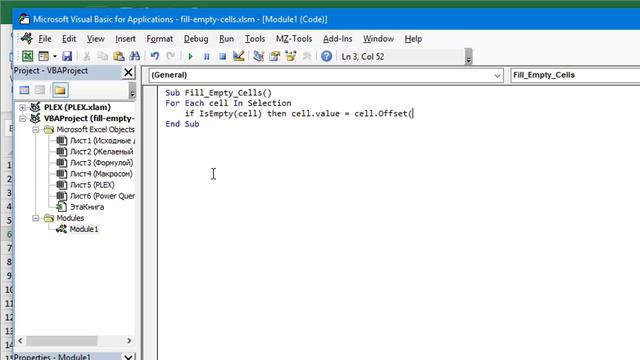
Task: Open Project Explorer toolbar icon
Action: [258, 56]
